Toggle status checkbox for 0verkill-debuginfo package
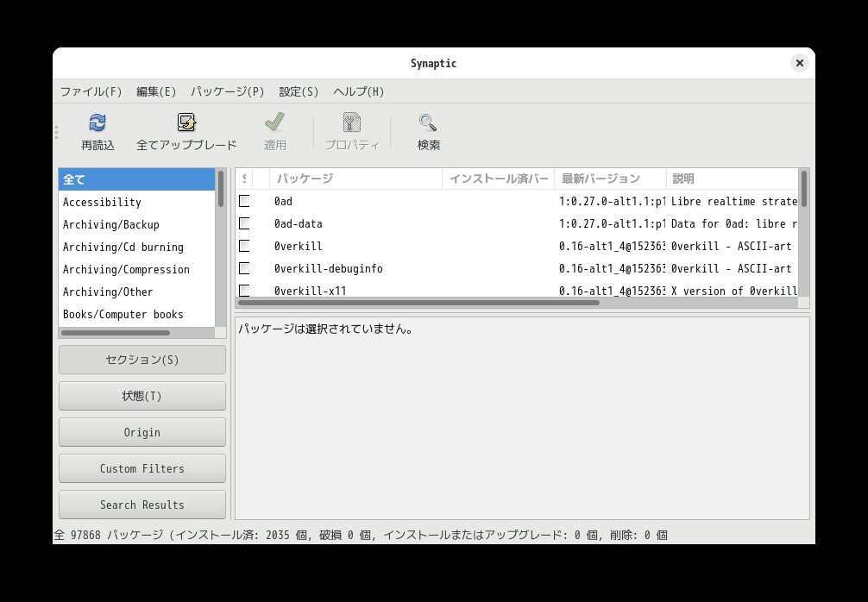The width and height of the screenshot is (868, 602). point(244,268)
